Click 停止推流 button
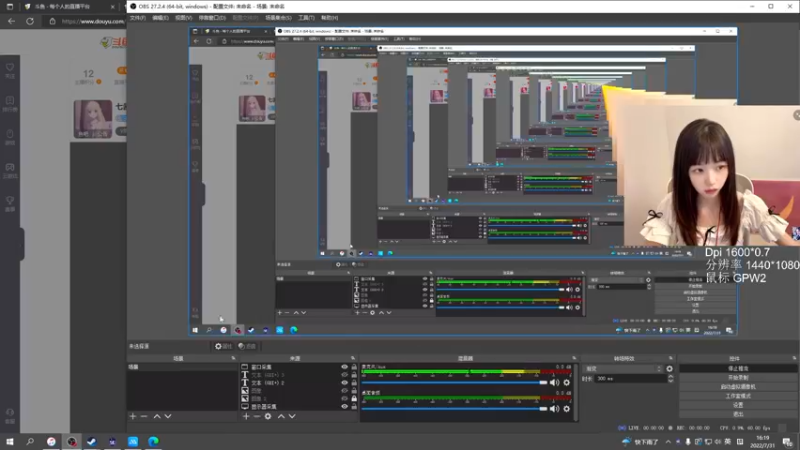The width and height of the screenshot is (800, 450). click(738, 368)
